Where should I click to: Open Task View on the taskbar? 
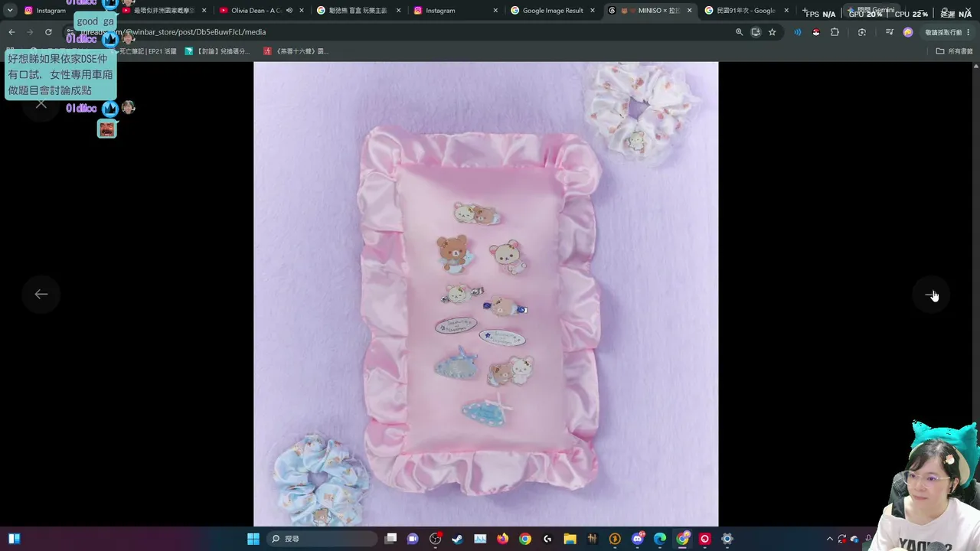(390, 539)
